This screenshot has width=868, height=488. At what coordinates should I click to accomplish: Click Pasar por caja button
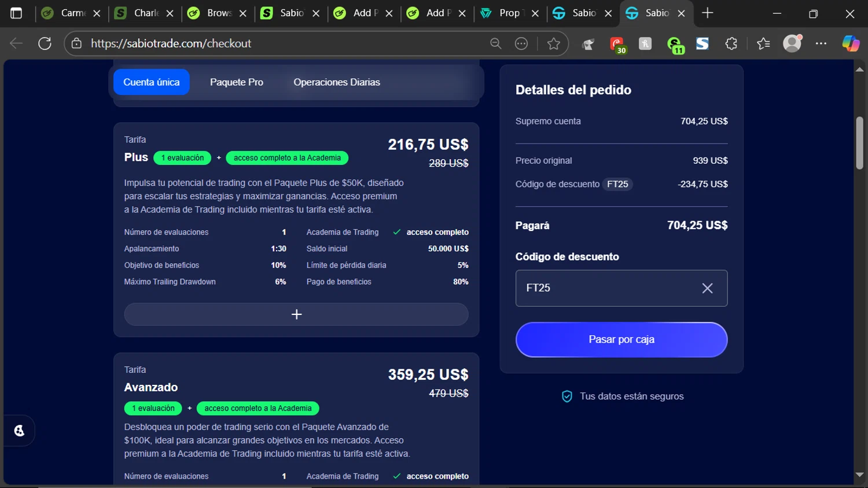click(621, 340)
